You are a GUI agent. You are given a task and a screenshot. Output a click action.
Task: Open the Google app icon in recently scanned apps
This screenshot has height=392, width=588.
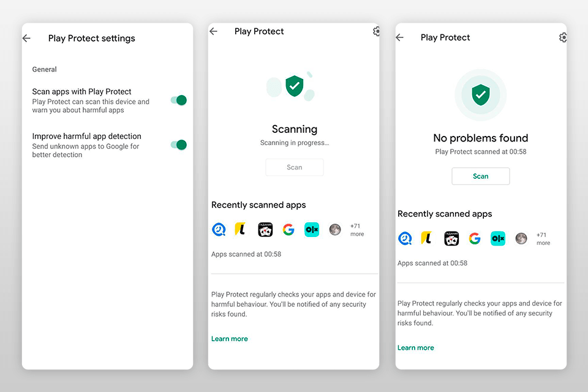click(288, 229)
